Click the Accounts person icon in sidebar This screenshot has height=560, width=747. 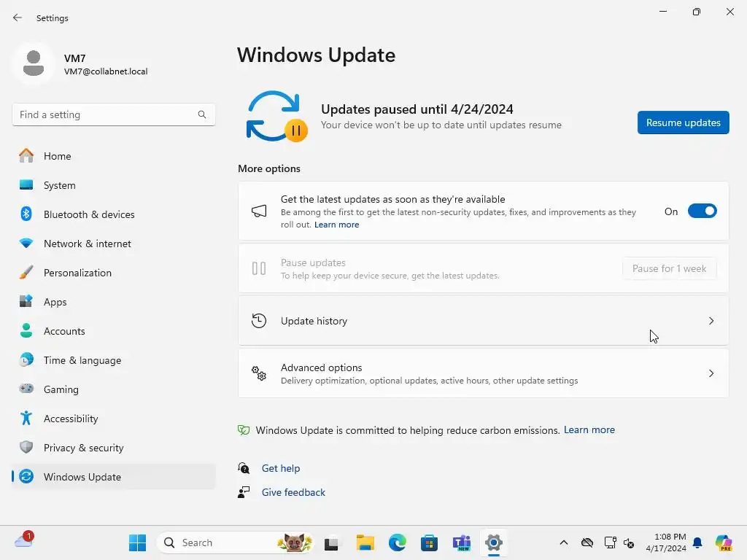click(x=26, y=330)
